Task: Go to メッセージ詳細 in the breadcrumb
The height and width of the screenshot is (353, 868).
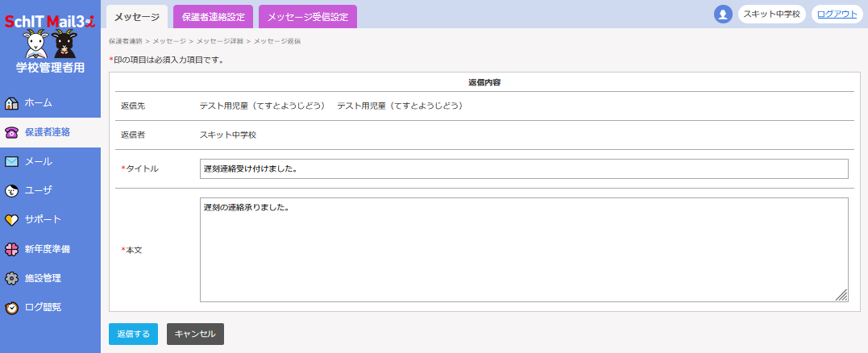Action: [x=220, y=40]
